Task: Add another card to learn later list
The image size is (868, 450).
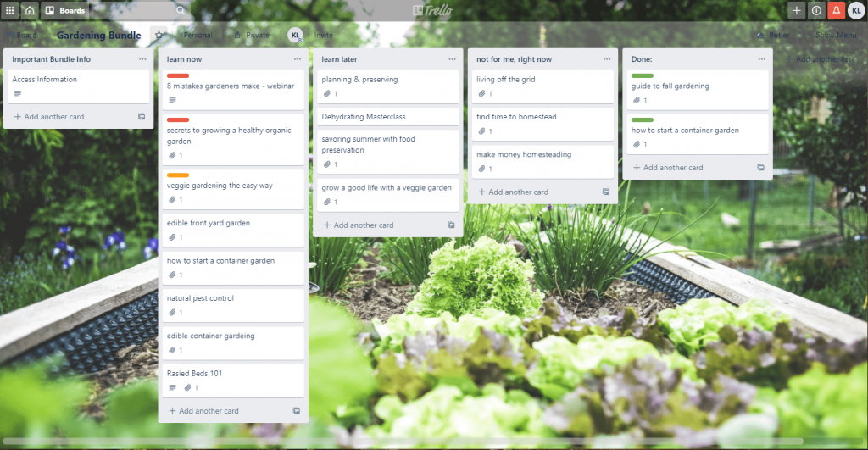Action: [359, 225]
